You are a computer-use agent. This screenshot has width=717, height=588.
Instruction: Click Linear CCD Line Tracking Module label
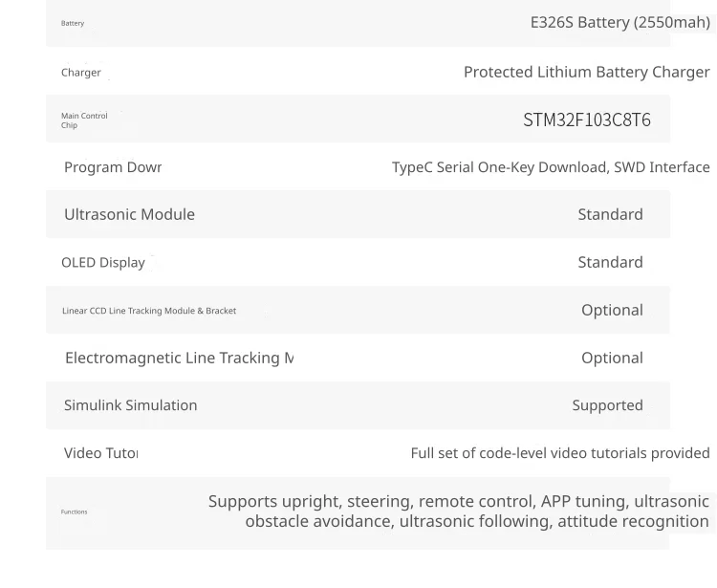[149, 311]
